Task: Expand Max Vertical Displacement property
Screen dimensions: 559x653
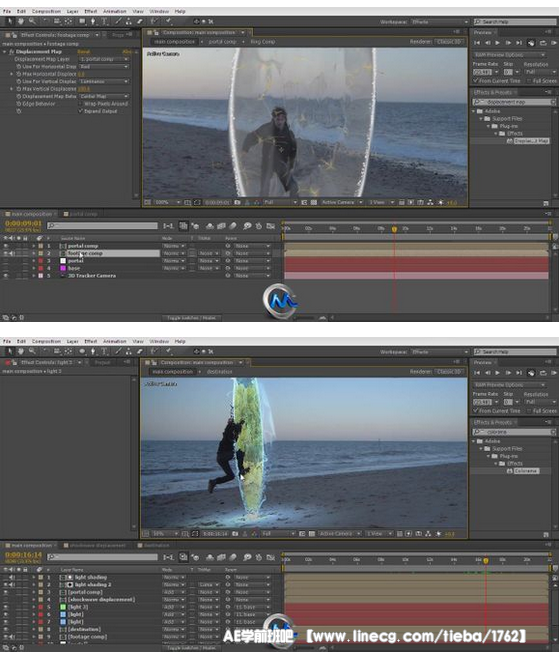Action: (12, 89)
